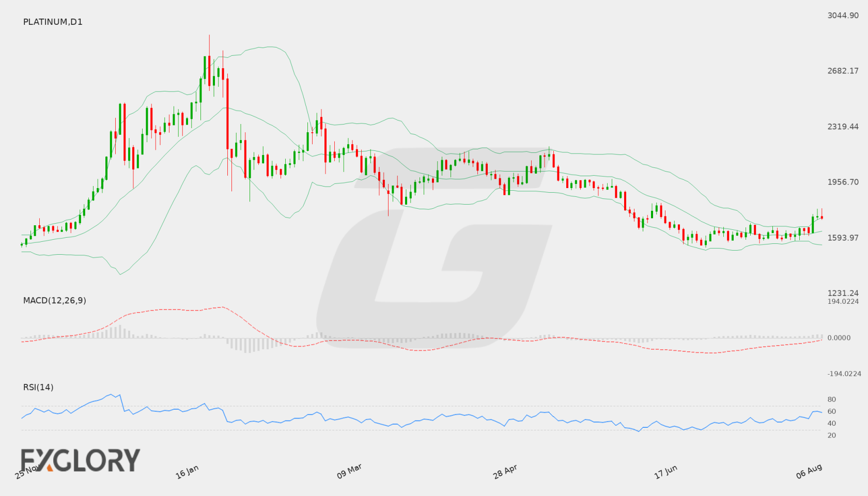
Task: Click the RSI 80 level label
Action: (x=831, y=399)
